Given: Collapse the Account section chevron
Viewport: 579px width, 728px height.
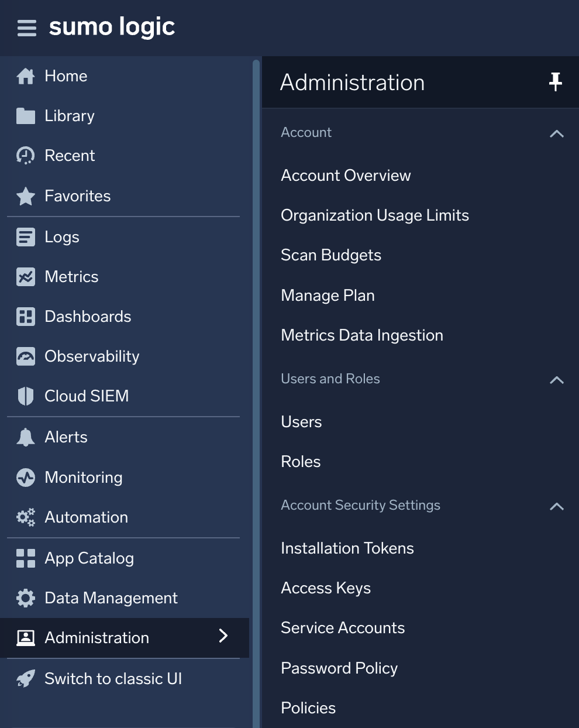Looking at the screenshot, I should click(557, 133).
